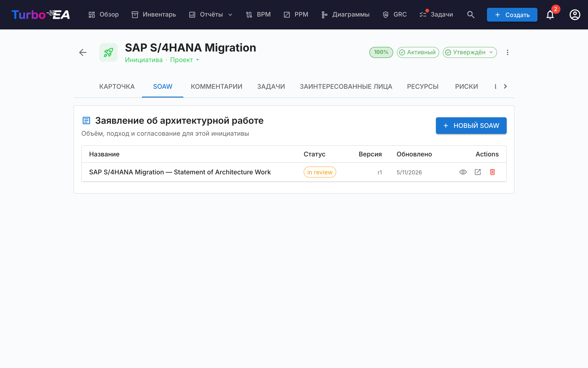Click the Создать button
The width and height of the screenshot is (588, 368).
pyautogui.click(x=512, y=14)
